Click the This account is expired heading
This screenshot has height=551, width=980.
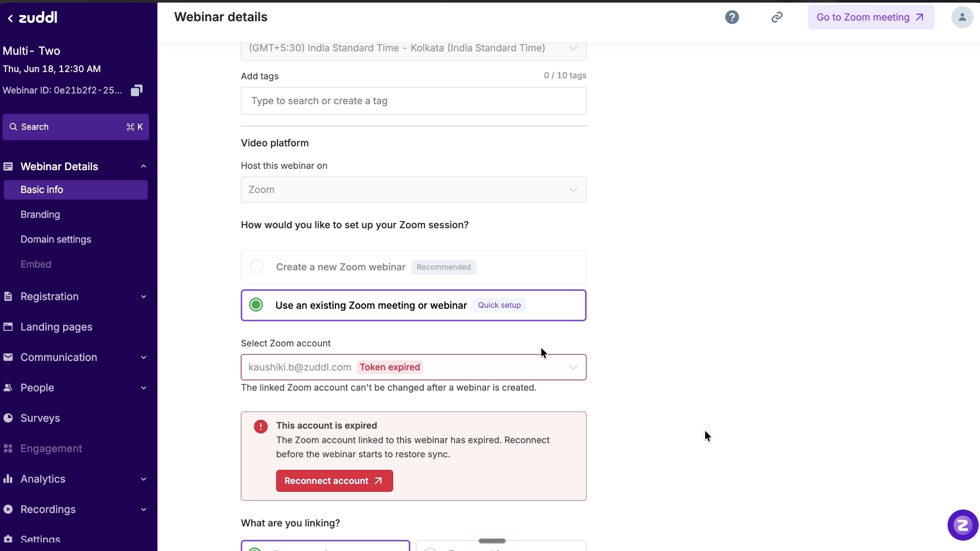click(x=326, y=425)
